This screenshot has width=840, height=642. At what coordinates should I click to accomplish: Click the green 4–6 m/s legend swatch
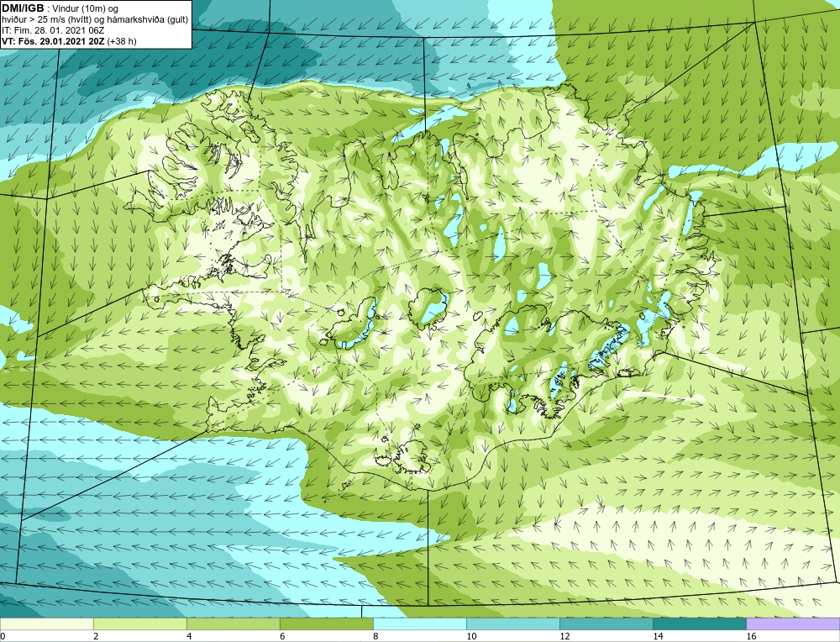pos(233,624)
